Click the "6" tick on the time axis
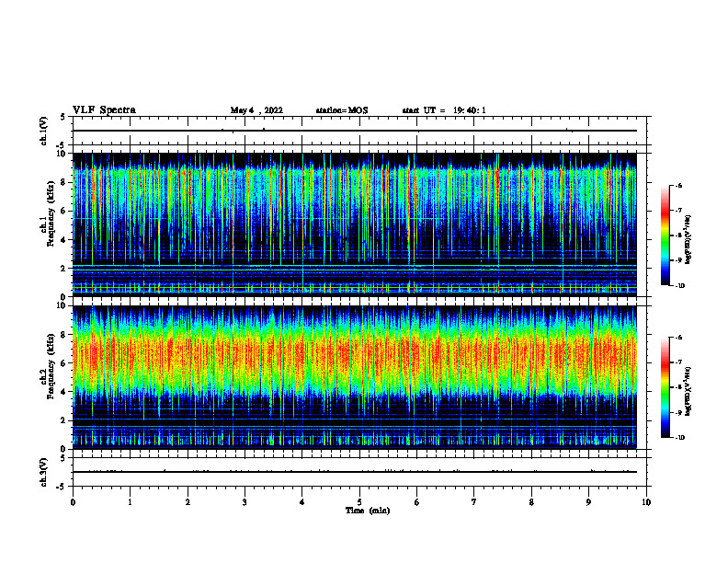728x563 pixels. (x=417, y=502)
